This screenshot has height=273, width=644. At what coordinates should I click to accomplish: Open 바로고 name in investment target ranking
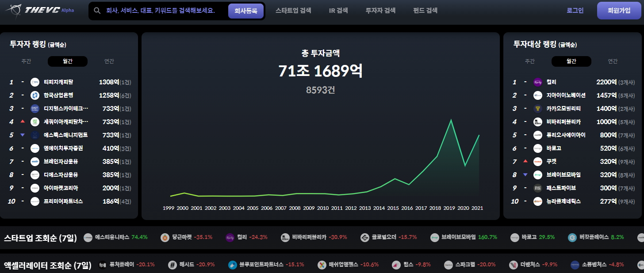click(554, 148)
